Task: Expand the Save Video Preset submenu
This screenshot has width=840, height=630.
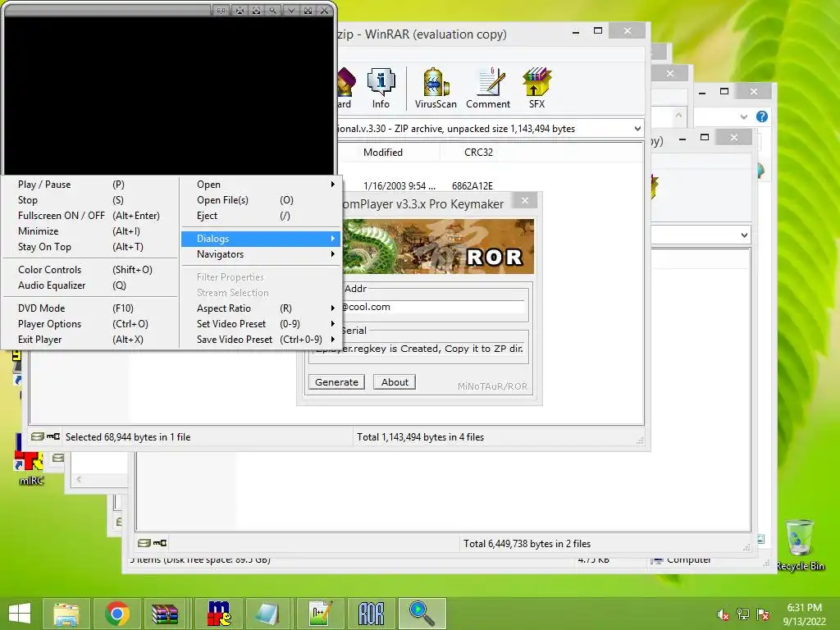Action: coord(260,340)
